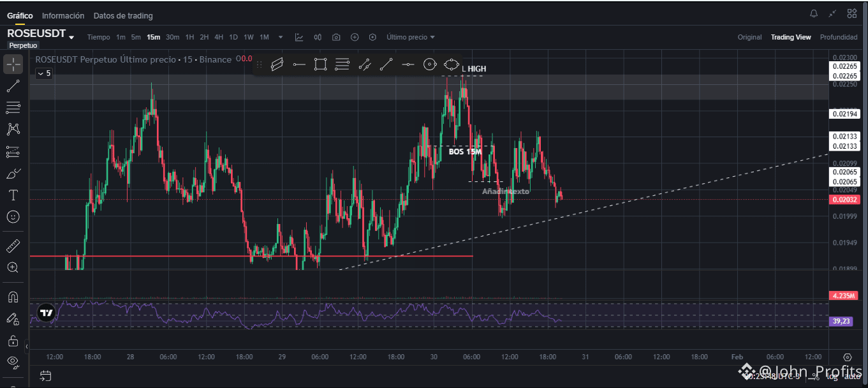Image resolution: width=868 pixels, height=388 pixels.
Task: Open the pattern drawing tools
Action: (x=13, y=130)
